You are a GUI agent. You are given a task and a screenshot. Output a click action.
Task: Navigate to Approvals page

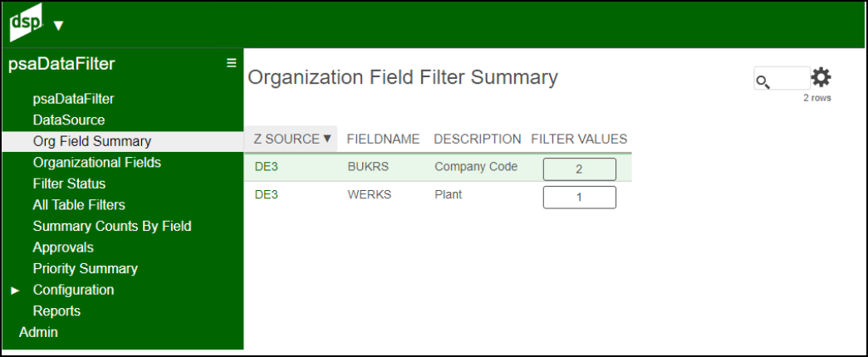63,247
